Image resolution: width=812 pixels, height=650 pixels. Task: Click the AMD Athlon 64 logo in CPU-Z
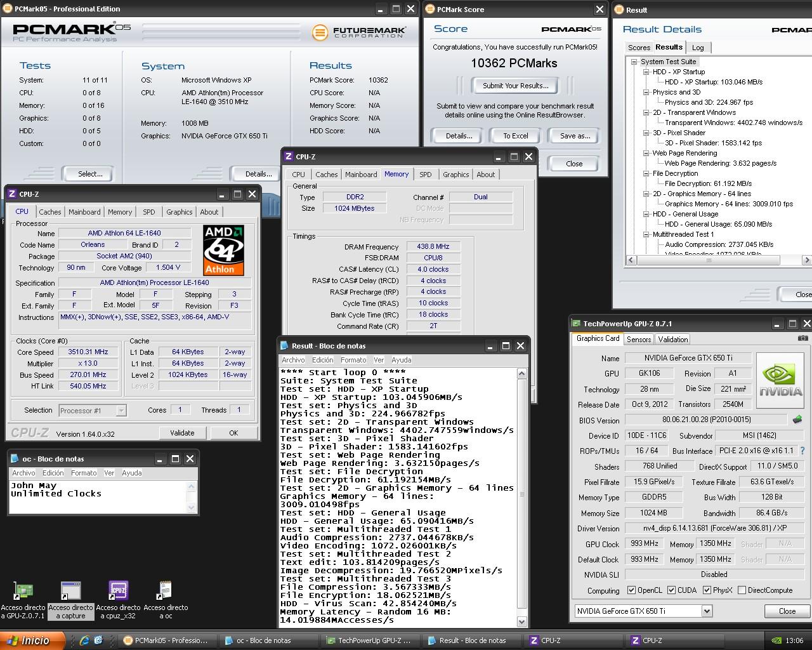(x=223, y=250)
